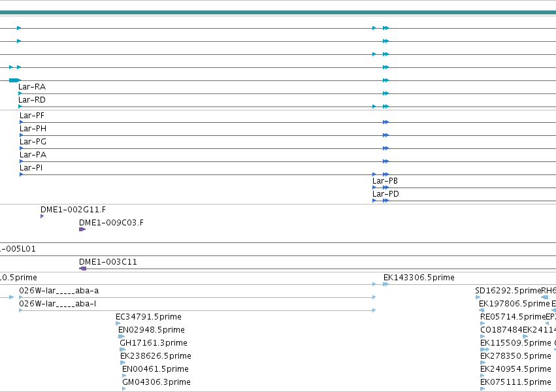Click the purple DME1-009C03.F feature block
This screenshot has width=556, height=392.
(x=82, y=229)
